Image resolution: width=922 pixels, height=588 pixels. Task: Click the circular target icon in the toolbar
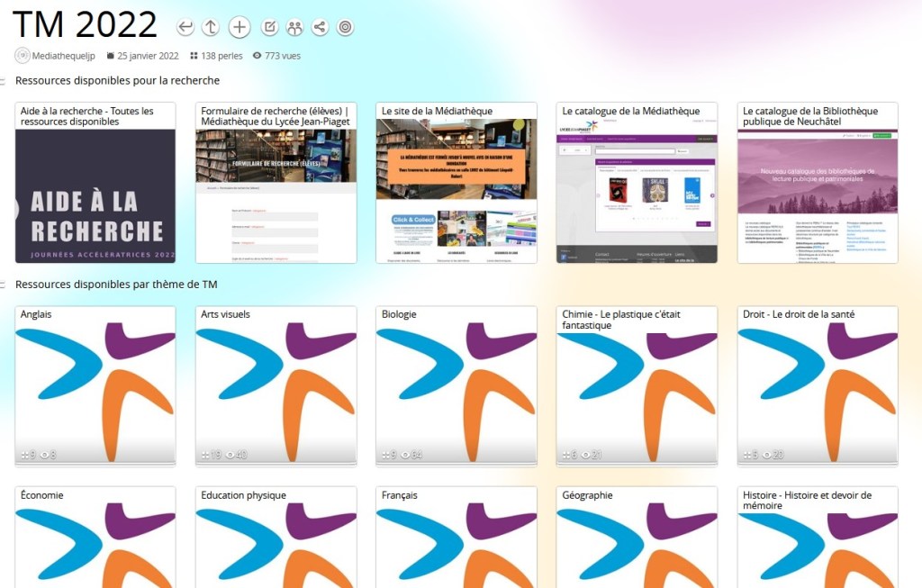[x=345, y=28]
